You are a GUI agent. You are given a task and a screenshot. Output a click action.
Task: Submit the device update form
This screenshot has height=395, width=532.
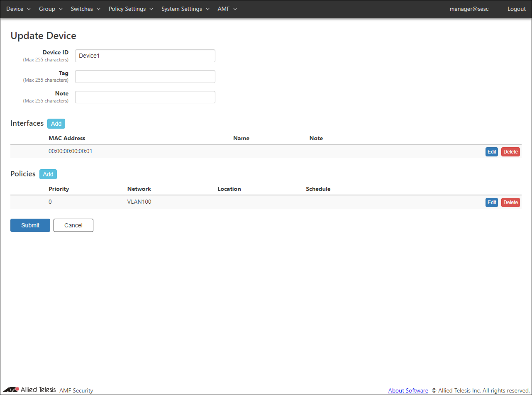[x=30, y=225]
